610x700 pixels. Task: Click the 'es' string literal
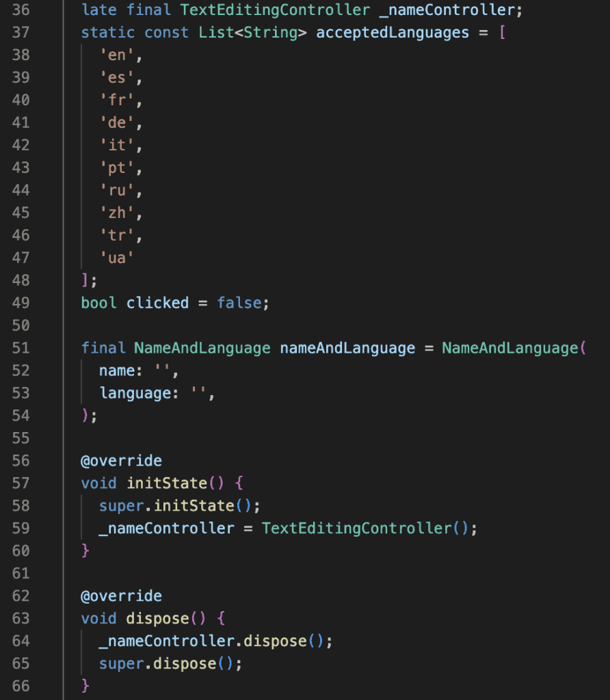[x=116, y=78]
